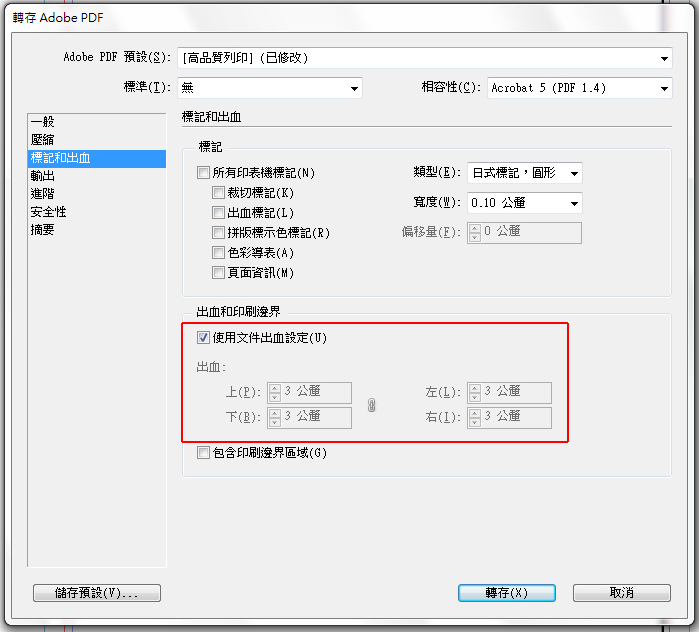Click the 右 right bleed stepper

click(x=475, y=418)
